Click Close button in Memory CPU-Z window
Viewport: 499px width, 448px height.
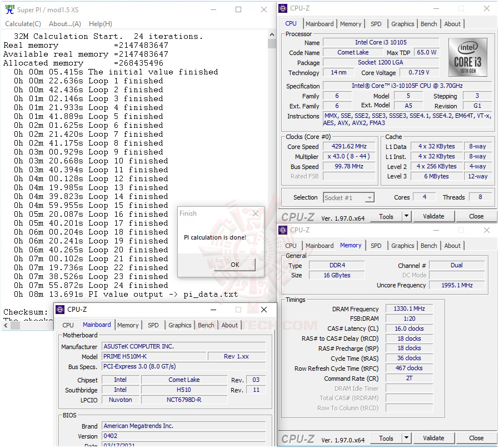point(476,438)
